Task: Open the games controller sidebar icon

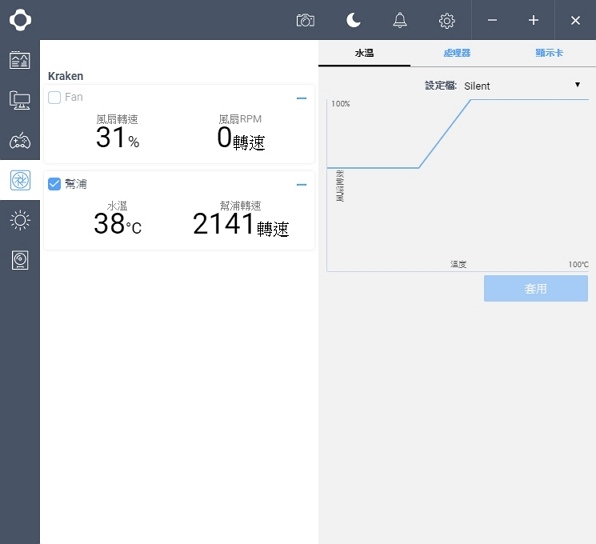Action: [20, 141]
